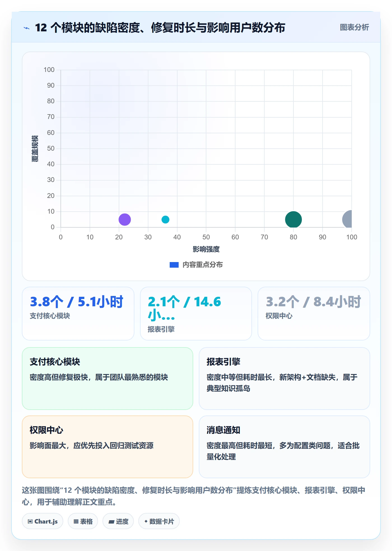Image resolution: width=392 pixels, height=551 pixels.
Task: Select the 3.2个 / 8.4小时 metric value
Action: pos(313,302)
